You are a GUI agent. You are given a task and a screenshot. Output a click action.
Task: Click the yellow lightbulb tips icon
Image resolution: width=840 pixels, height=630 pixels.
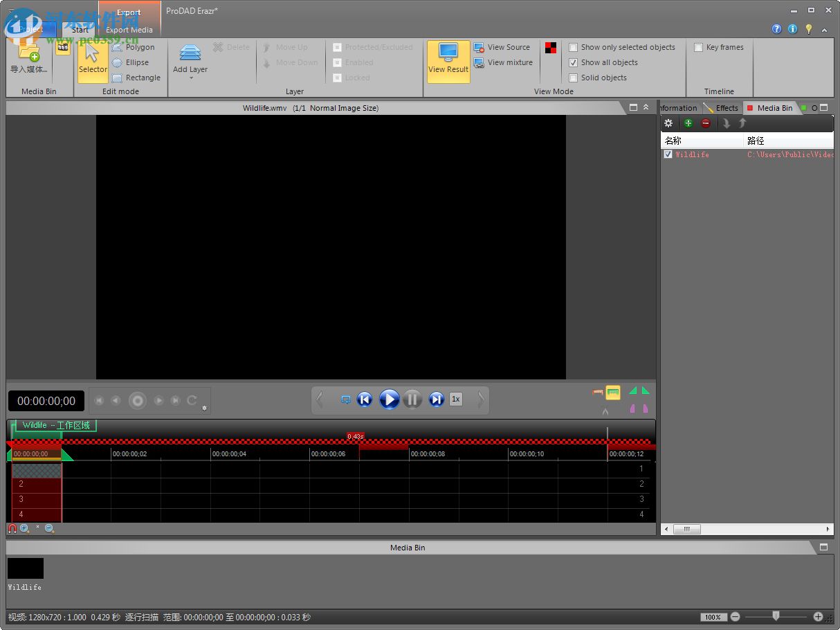click(808, 29)
